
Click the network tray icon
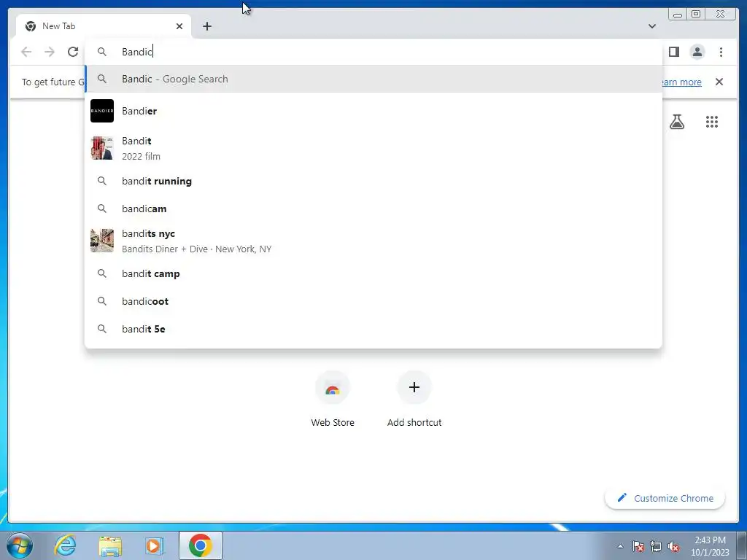(x=656, y=546)
